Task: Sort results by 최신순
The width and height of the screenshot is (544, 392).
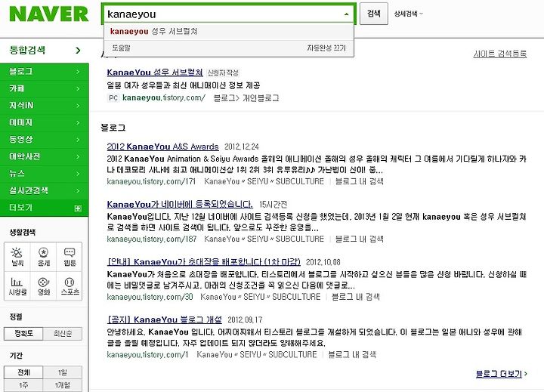Action: [63, 334]
